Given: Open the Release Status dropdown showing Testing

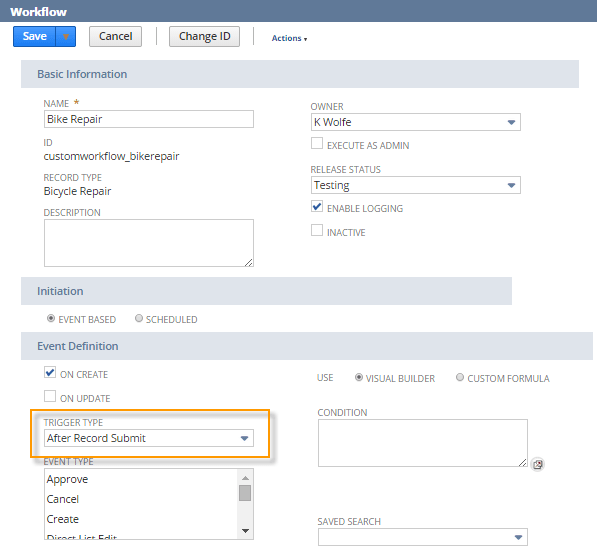Looking at the screenshot, I should [x=416, y=185].
